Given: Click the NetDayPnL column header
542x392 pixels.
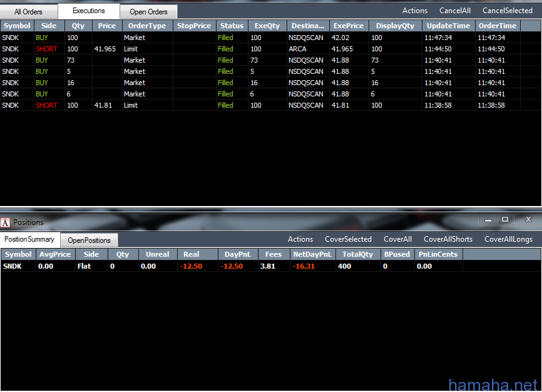Looking at the screenshot, I should click(312, 254).
